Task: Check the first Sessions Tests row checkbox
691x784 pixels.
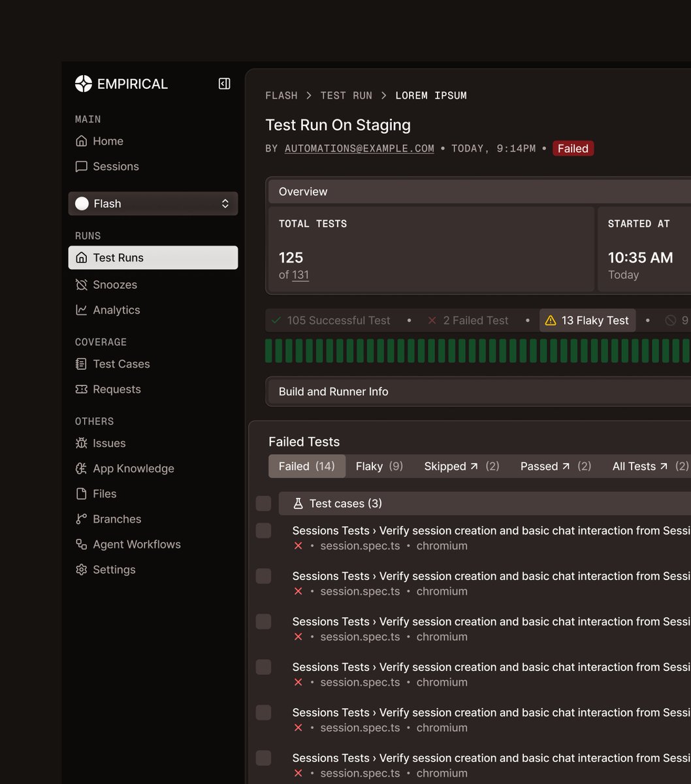Action: [263, 531]
